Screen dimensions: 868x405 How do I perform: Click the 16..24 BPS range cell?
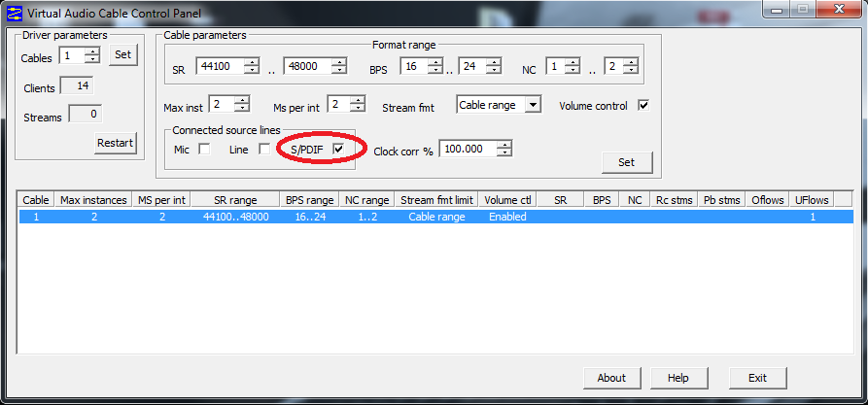(x=310, y=217)
